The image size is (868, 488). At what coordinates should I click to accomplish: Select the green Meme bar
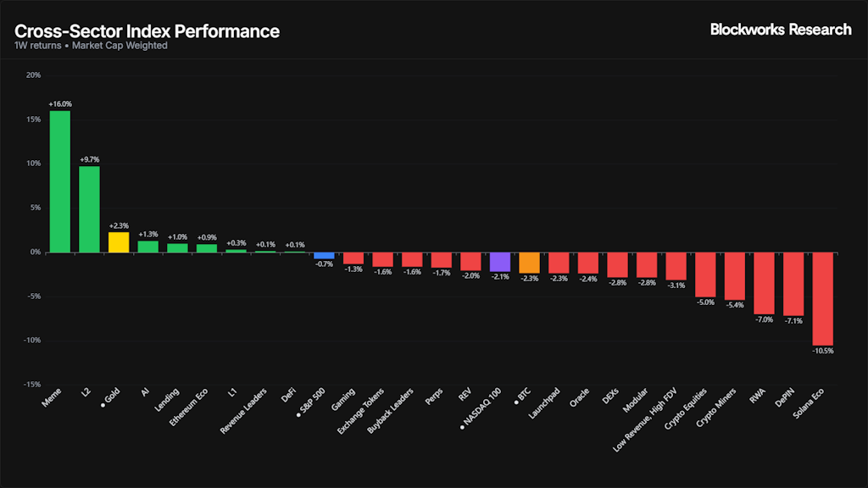[x=60, y=181]
